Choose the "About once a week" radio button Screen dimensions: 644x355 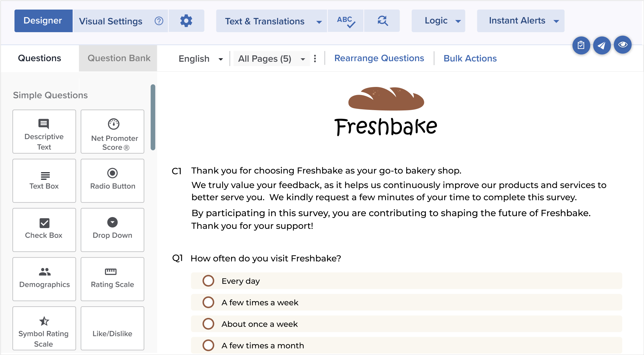(x=208, y=324)
